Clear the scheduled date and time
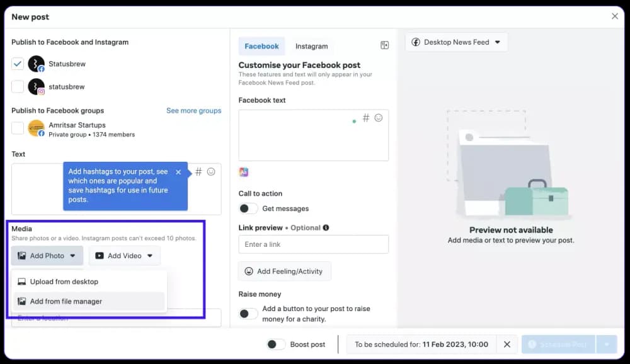This screenshot has height=364, width=630. (507, 344)
